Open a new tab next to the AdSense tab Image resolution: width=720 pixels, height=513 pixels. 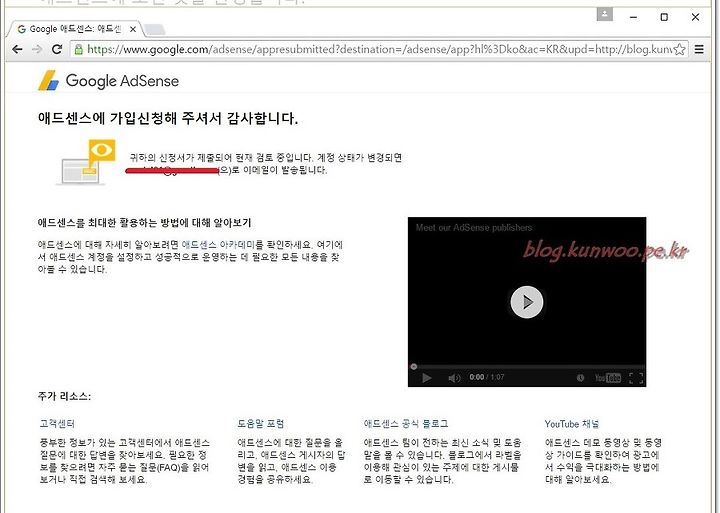155,30
